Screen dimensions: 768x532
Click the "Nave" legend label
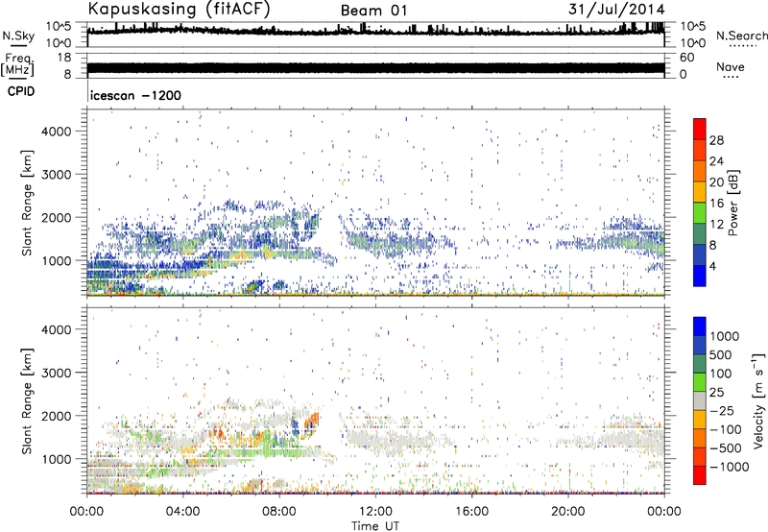[x=731, y=66]
